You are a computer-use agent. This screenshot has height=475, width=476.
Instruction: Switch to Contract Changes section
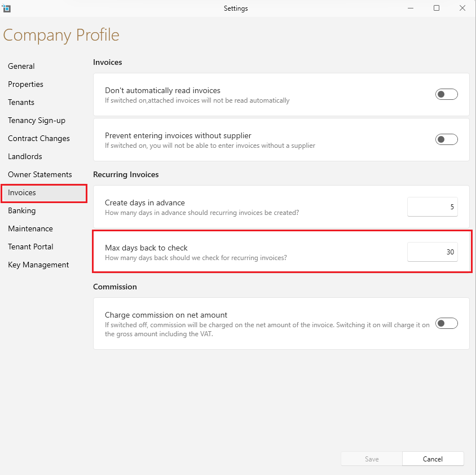click(x=38, y=138)
